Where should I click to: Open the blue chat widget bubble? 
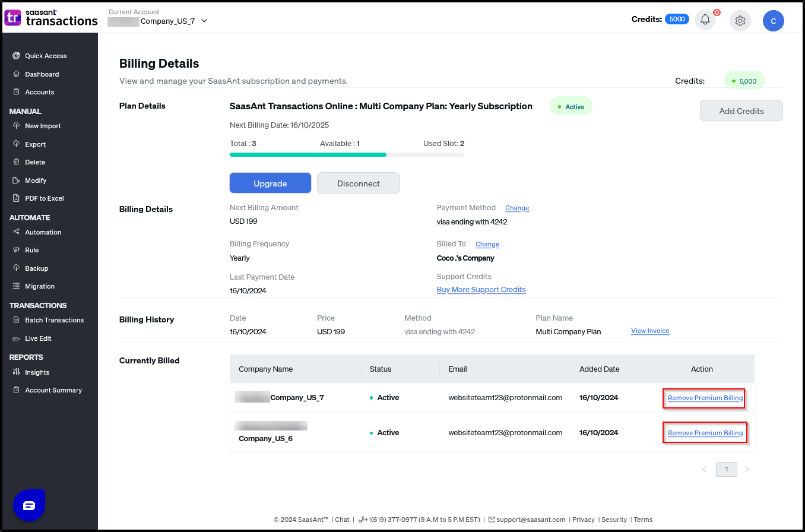[x=29, y=505]
